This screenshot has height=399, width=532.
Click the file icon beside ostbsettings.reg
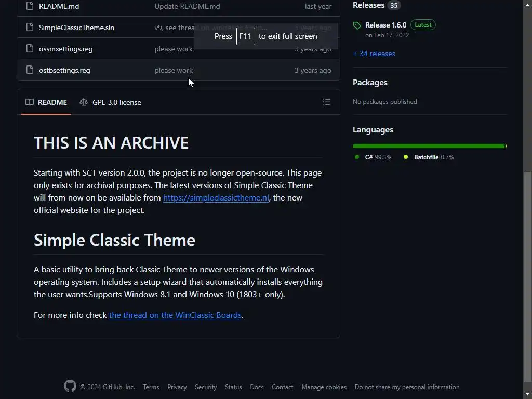click(x=30, y=70)
